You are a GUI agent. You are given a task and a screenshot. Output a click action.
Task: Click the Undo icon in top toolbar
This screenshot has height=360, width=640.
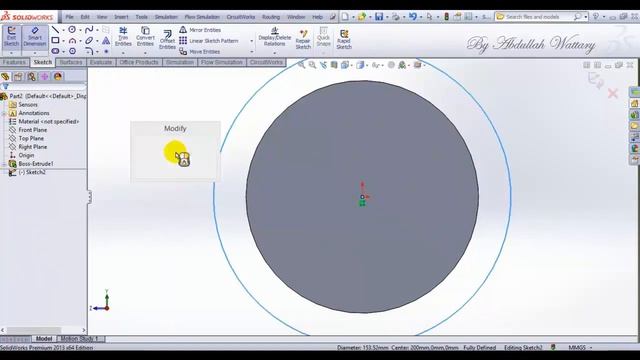coord(413,17)
